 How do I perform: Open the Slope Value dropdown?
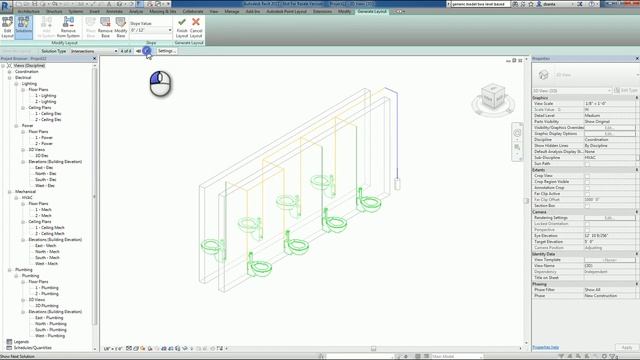151,30
